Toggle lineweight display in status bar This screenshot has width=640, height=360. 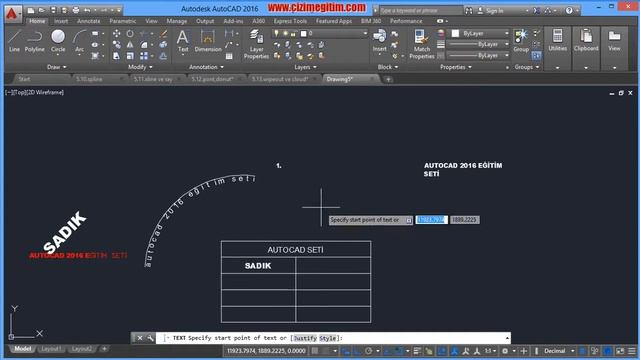click(417, 351)
